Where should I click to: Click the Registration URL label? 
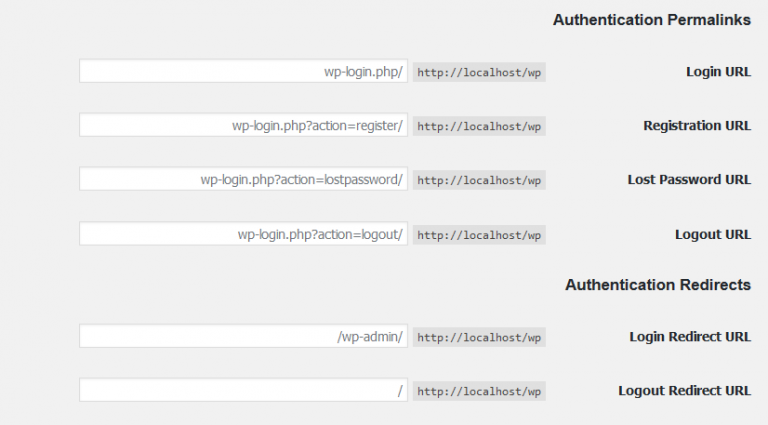(x=697, y=126)
